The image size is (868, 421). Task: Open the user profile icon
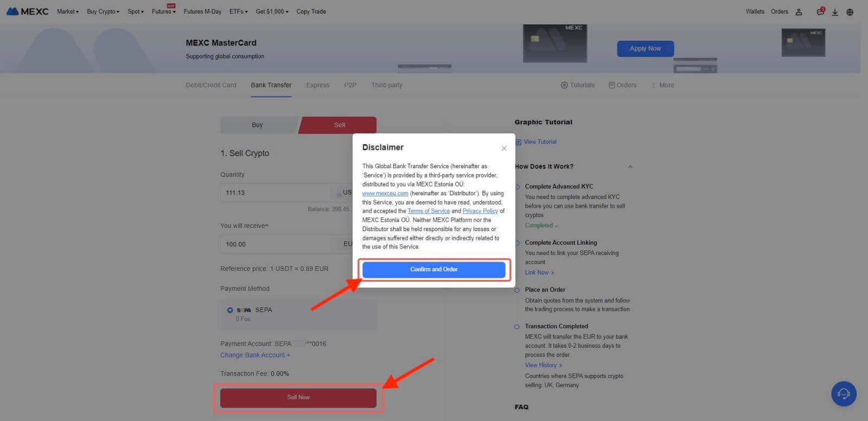tap(799, 12)
